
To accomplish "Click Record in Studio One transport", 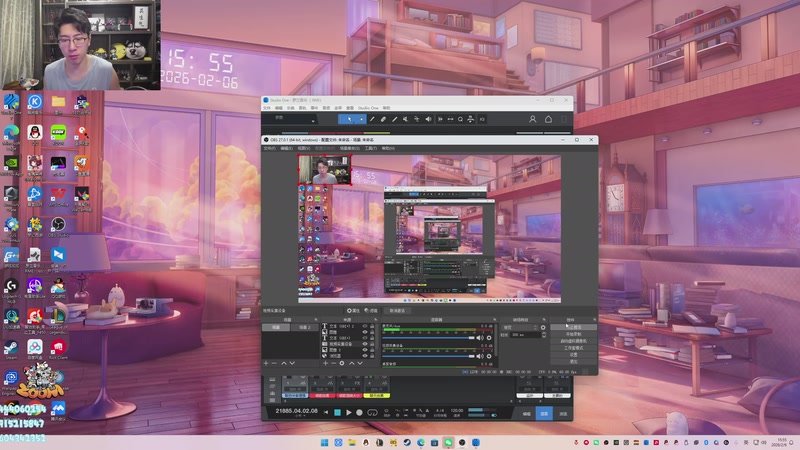I will (359, 412).
